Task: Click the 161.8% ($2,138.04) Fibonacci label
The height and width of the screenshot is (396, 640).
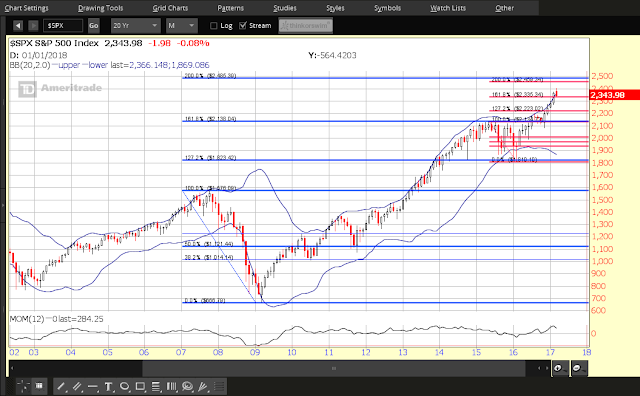Action: [210, 119]
